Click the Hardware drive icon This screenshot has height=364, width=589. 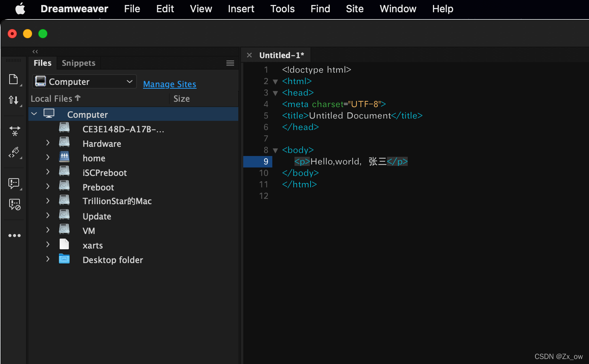[x=64, y=142]
